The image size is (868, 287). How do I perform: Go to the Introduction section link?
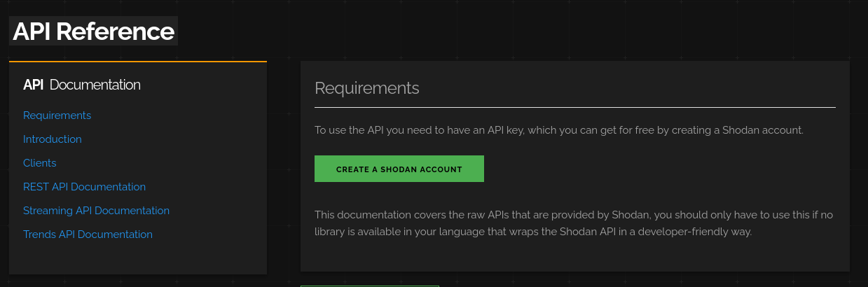[x=53, y=139]
